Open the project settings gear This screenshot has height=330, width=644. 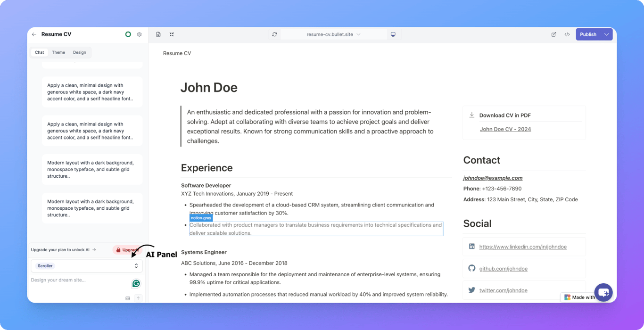139,34
